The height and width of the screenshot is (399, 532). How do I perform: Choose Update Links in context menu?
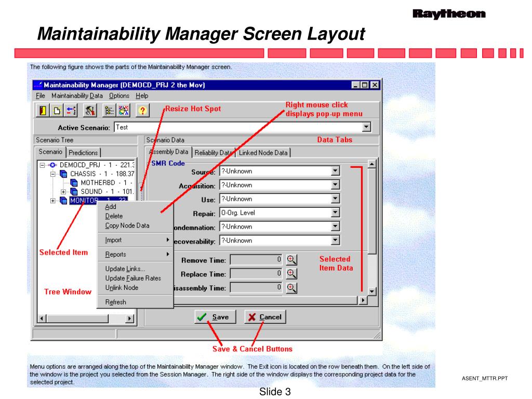(x=136, y=269)
